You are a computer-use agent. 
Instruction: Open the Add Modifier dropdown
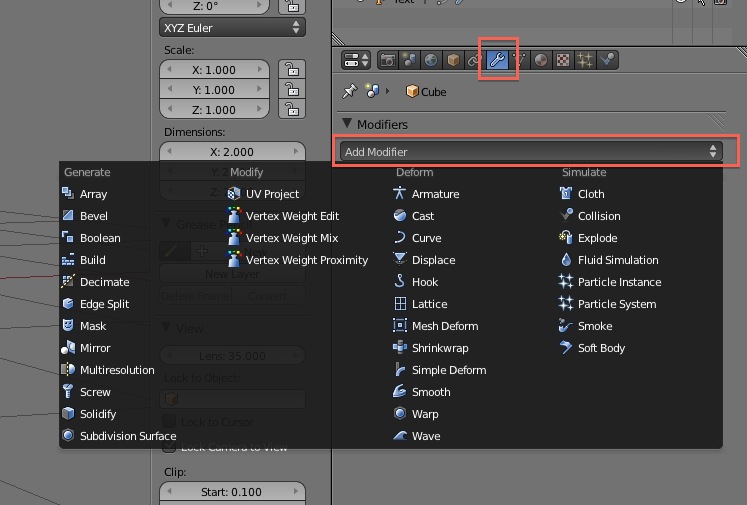click(x=531, y=152)
